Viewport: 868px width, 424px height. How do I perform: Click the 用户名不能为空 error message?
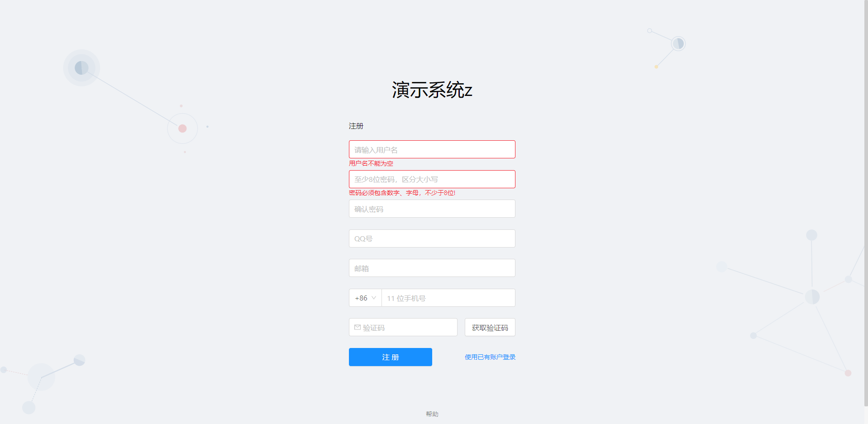click(371, 163)
